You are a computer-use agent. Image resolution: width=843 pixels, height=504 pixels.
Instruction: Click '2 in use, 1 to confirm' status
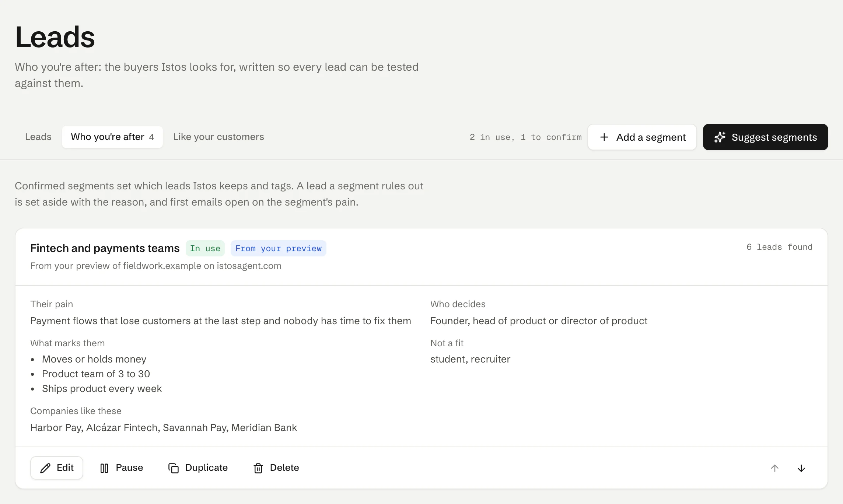tap(525, 137)
